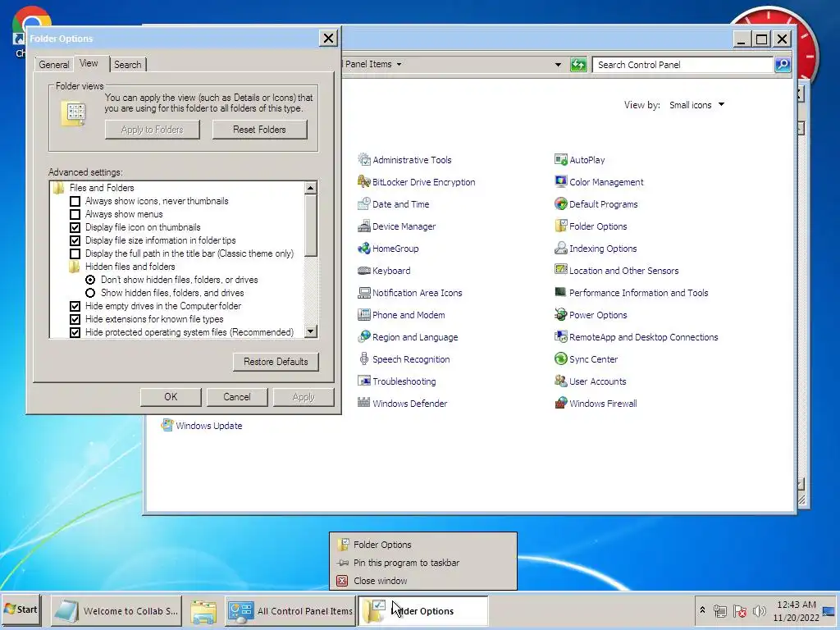
Task: Confirm Folder Options with OK
Action: [171, 397]
